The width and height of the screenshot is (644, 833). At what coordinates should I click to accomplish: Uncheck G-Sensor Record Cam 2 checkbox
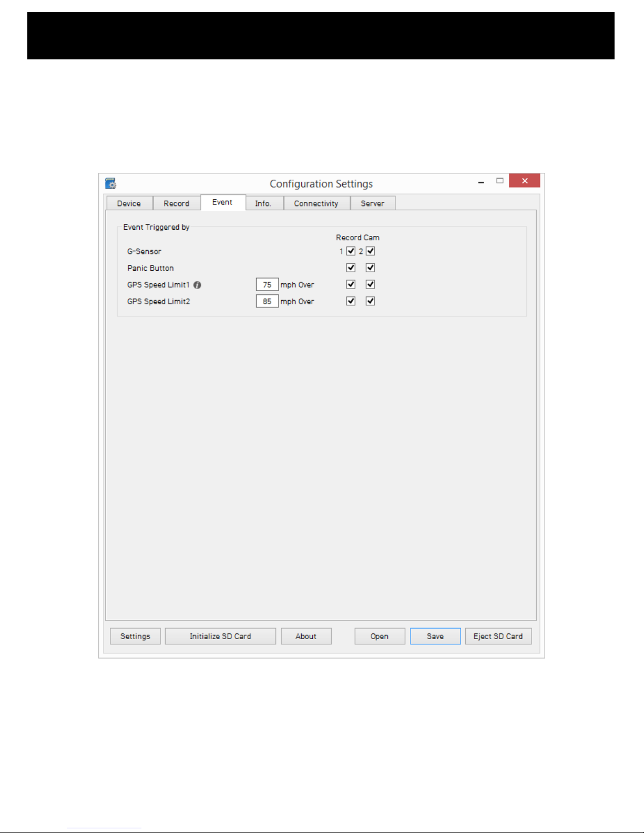pos(370,251)
